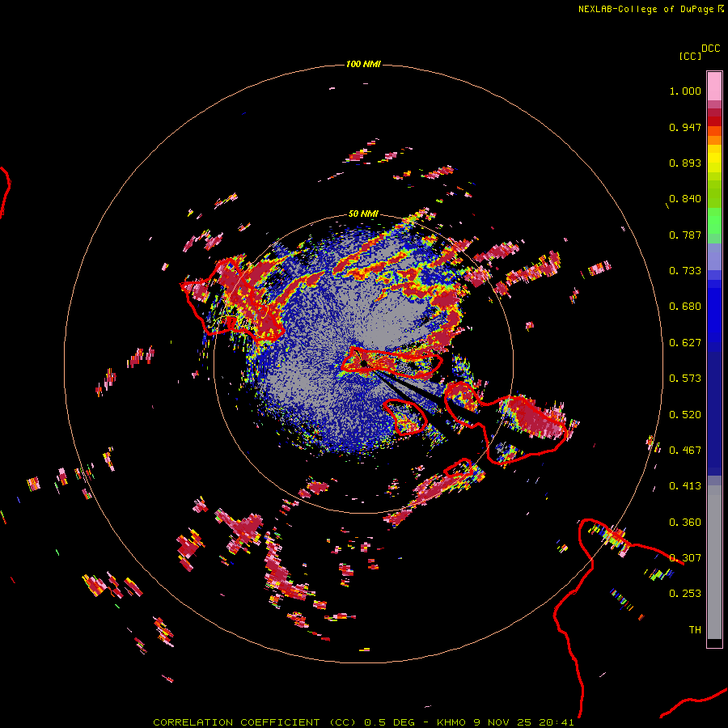Click the 0.893 scale value
The height and width of the screenshot is (728, 728).
[x=685, y=163]
